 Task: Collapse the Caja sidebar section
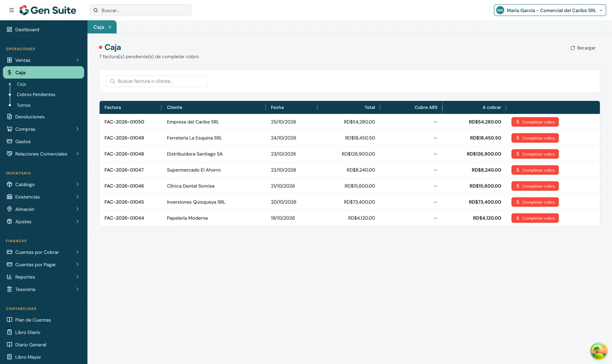coord(78,73)
